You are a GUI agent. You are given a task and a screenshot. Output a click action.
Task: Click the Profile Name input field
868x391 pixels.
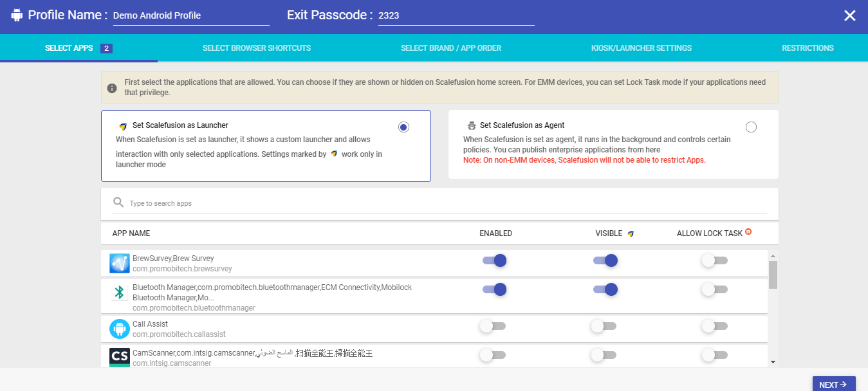tap(191, 16)
